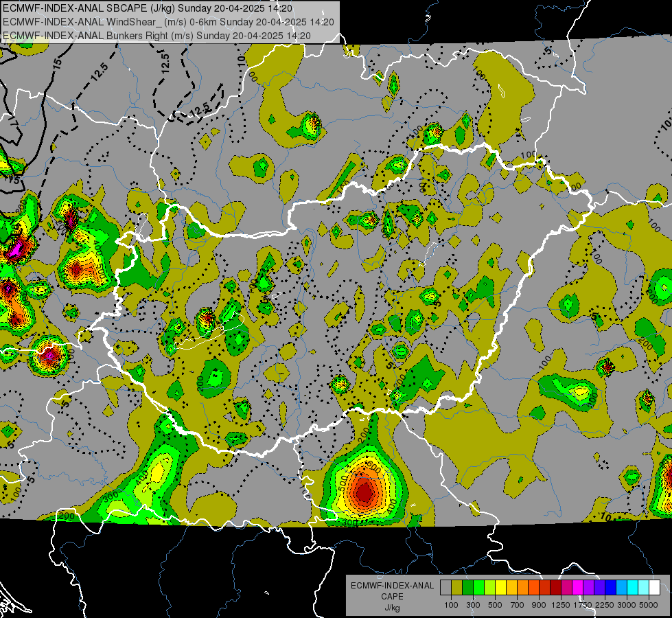Choose the orange swatch right of 700

pos(522,587)
